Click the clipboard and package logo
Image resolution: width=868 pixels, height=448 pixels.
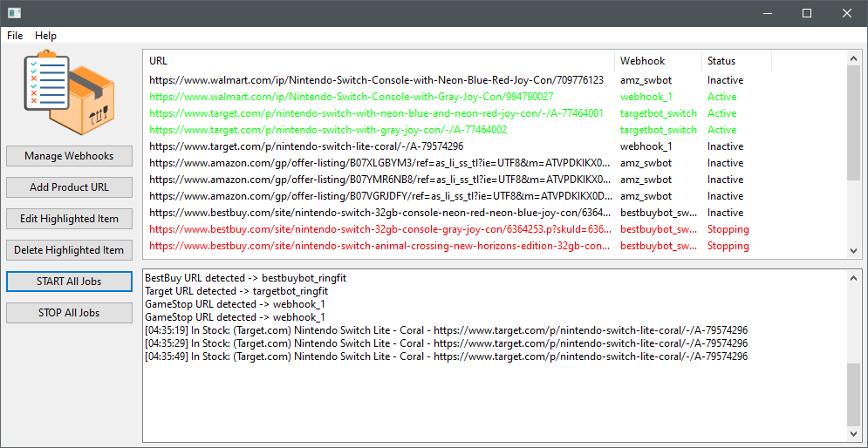pos(69,92)
